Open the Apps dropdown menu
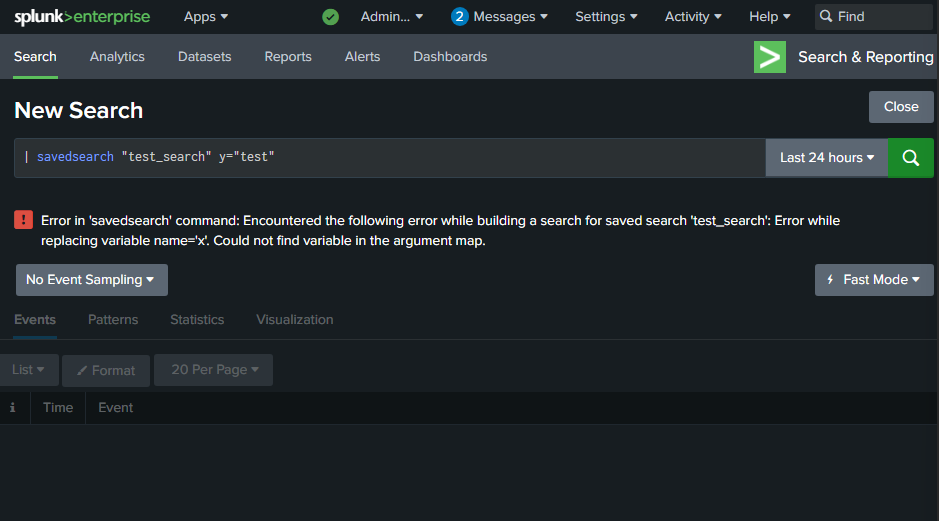939x521 pixels. coord(206,17)
